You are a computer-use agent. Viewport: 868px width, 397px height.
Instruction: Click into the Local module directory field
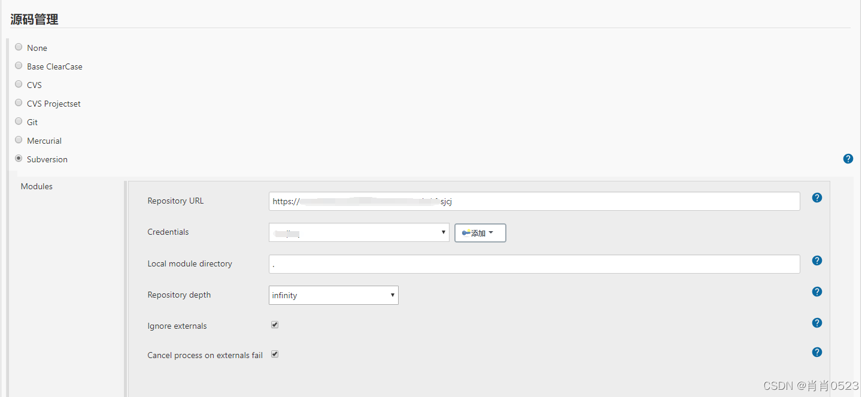click(535, 264)
